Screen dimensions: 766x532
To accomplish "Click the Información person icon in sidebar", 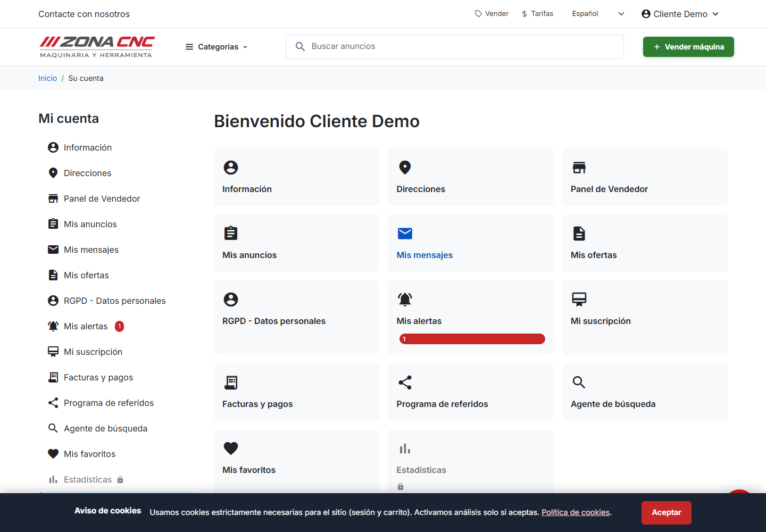I will click(x=53, y=147).
